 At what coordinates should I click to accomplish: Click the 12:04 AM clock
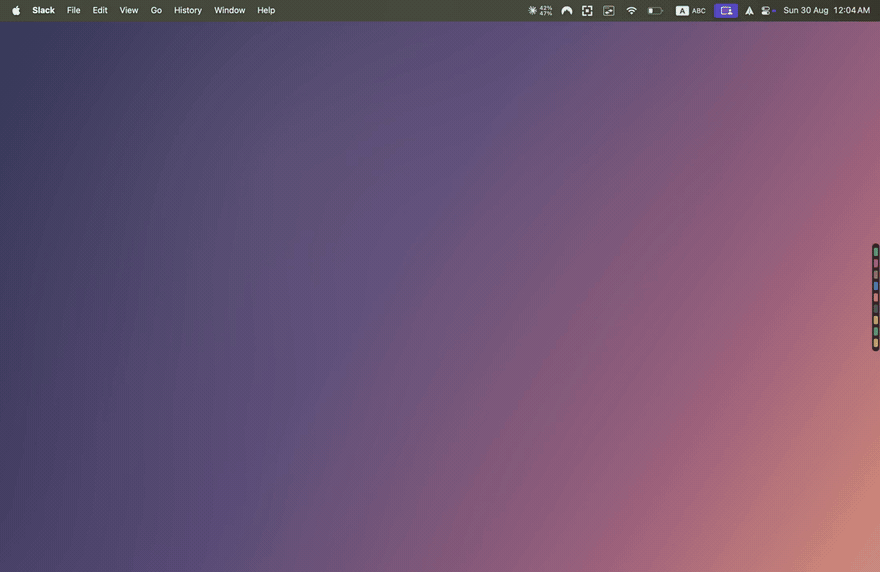click(851, 10)
